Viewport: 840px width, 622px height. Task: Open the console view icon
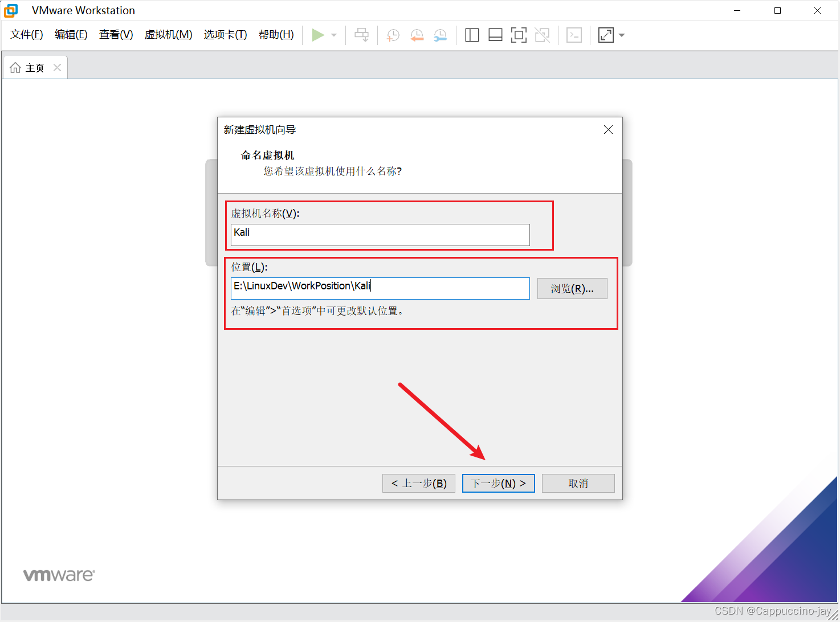coord(574,35)
